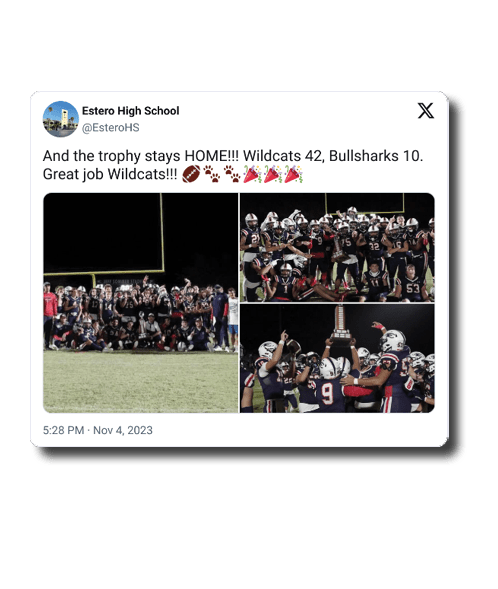Open the large team photo with goal post
Image resolution: width=498 pixels, height=589 pixels.
[x=140, y=303]
